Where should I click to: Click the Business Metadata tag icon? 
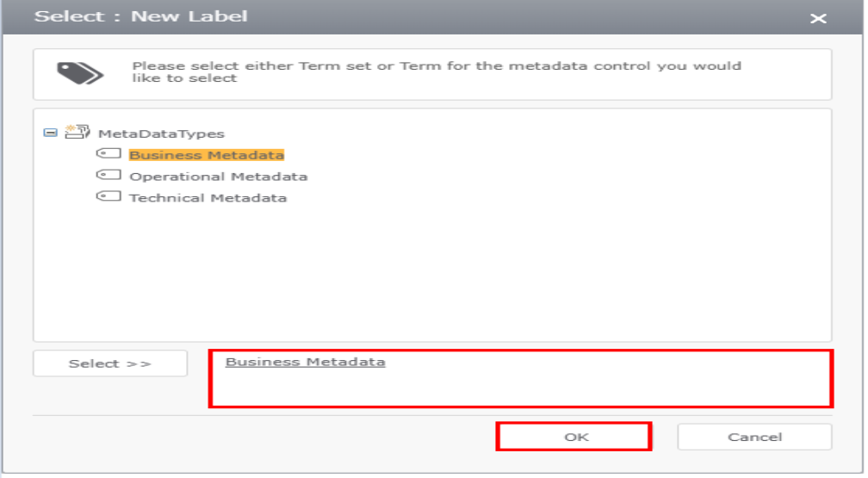108,153
